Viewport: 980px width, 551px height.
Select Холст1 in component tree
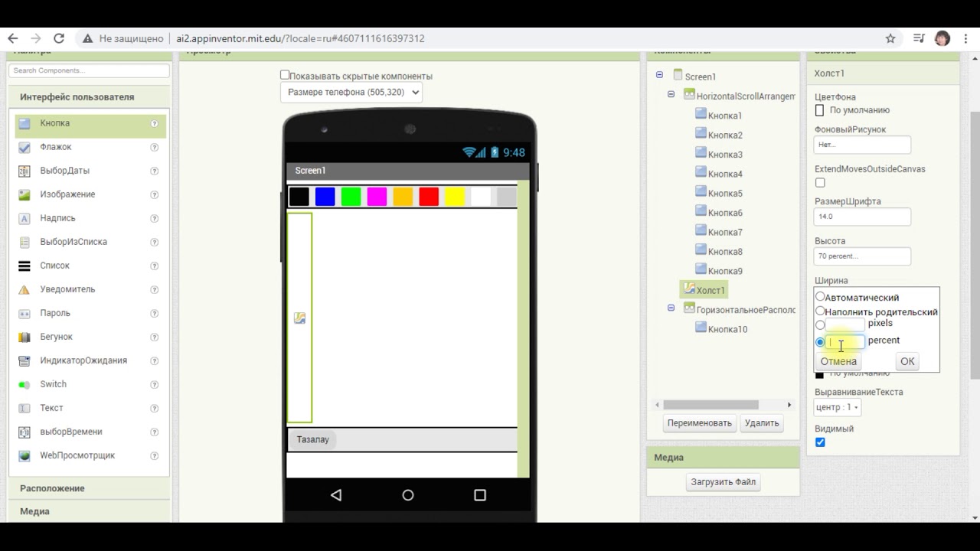coord(710,290)
